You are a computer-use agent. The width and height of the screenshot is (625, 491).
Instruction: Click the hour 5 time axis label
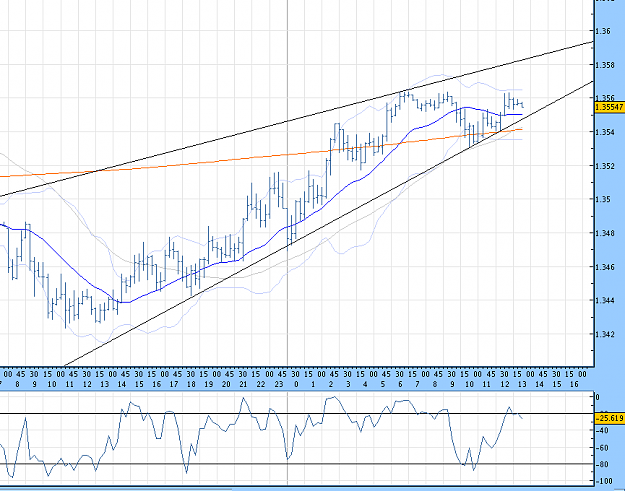point(383,384)
